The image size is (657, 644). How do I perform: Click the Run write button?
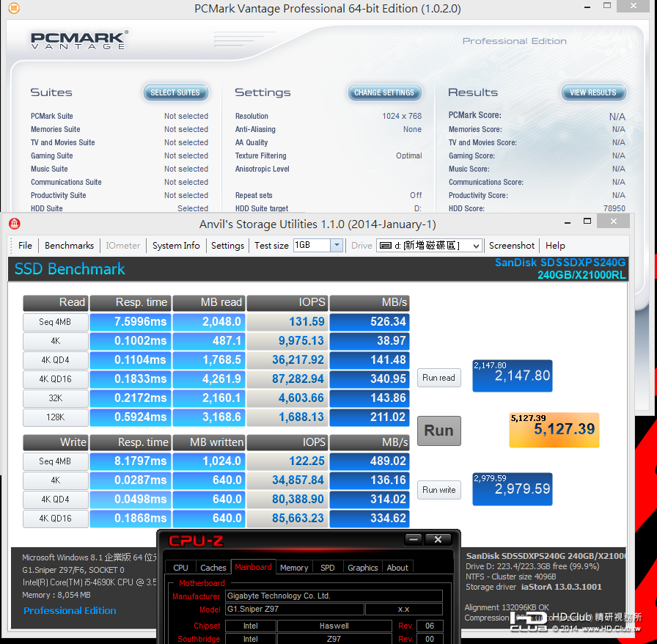click(x=438, y=490)
